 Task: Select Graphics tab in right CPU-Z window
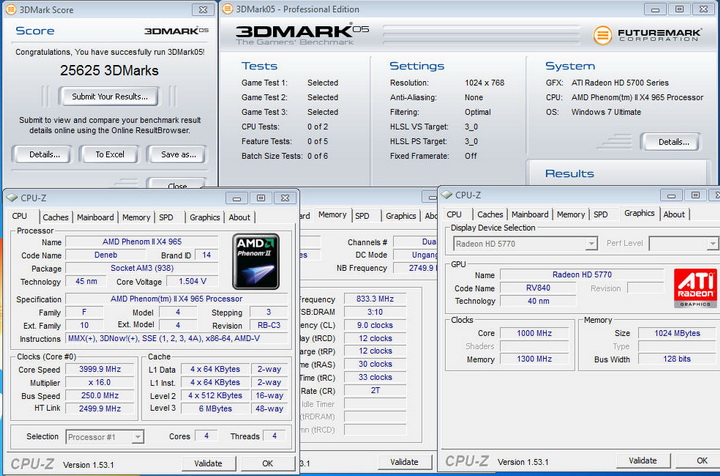[x=640, y=213]
